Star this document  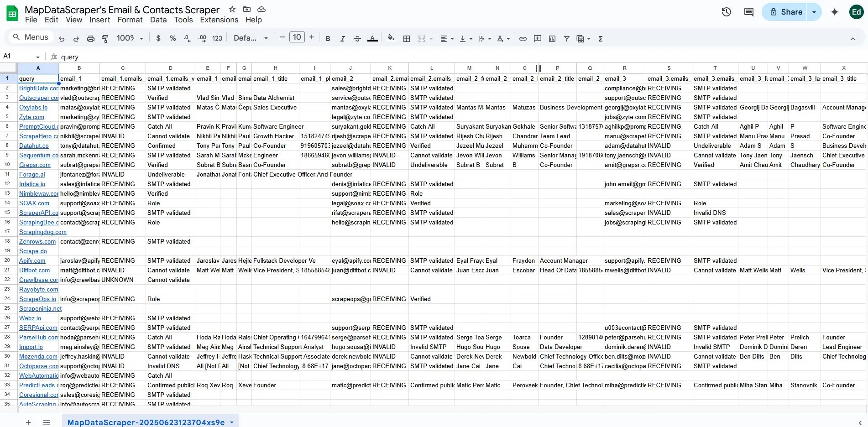[232, 9]
